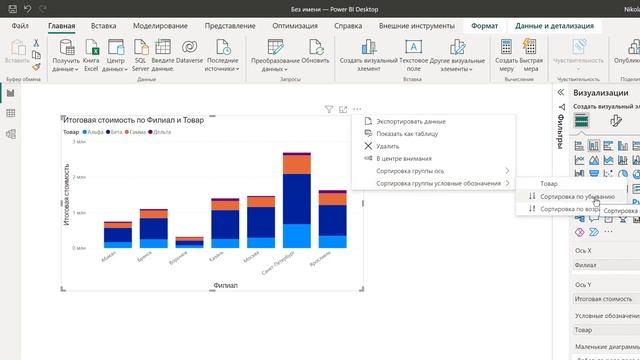Select the clustered column chart visualization
This screenshot has width=640, height=360.
click(623, 145)
